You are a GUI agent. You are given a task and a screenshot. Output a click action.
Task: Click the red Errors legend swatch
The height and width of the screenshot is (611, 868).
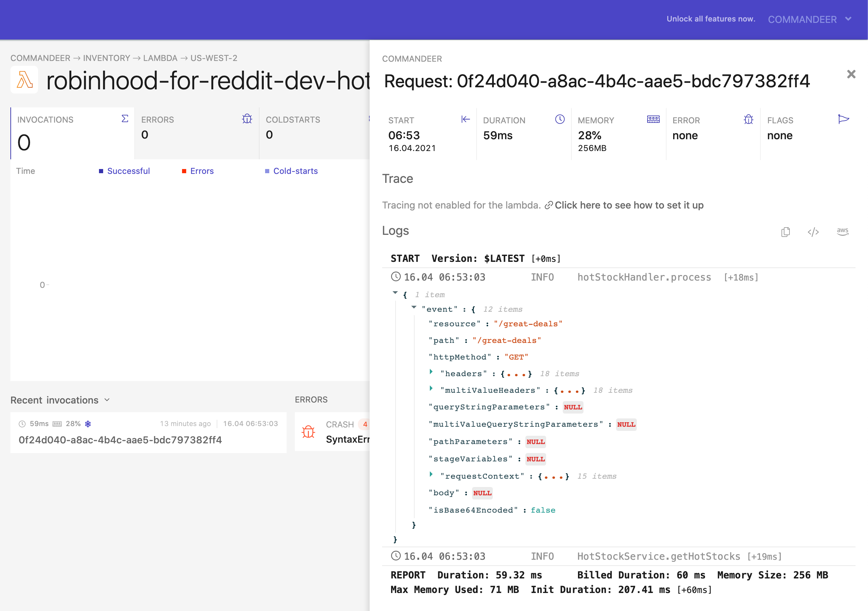pos(184,171)
